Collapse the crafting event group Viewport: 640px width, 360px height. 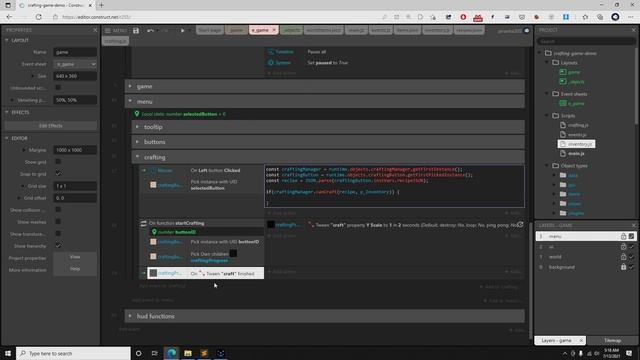tap(137, 157)
